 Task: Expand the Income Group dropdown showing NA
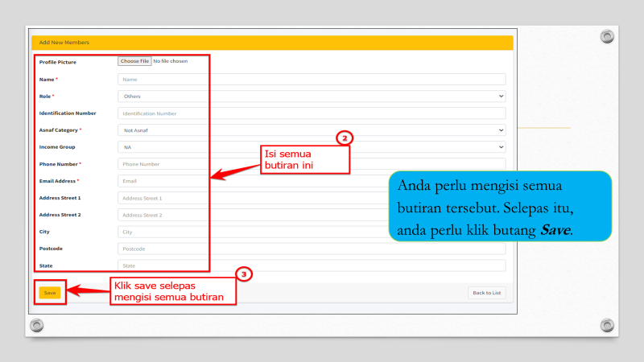(x=312, y=147)
